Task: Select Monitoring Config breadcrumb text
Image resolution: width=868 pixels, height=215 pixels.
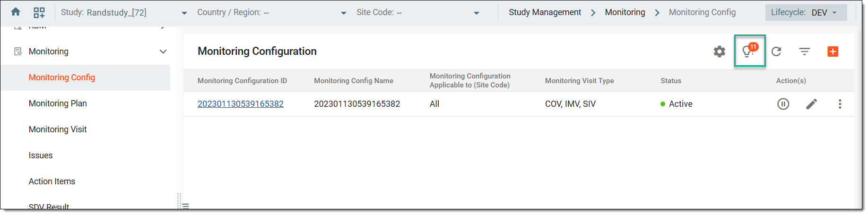Action: [x=702, y=12]
